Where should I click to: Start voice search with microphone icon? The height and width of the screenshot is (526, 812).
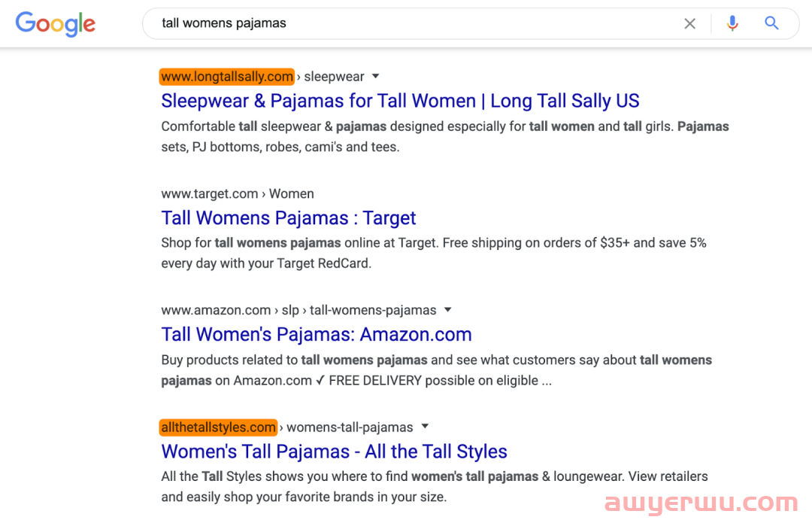(732, 23)
